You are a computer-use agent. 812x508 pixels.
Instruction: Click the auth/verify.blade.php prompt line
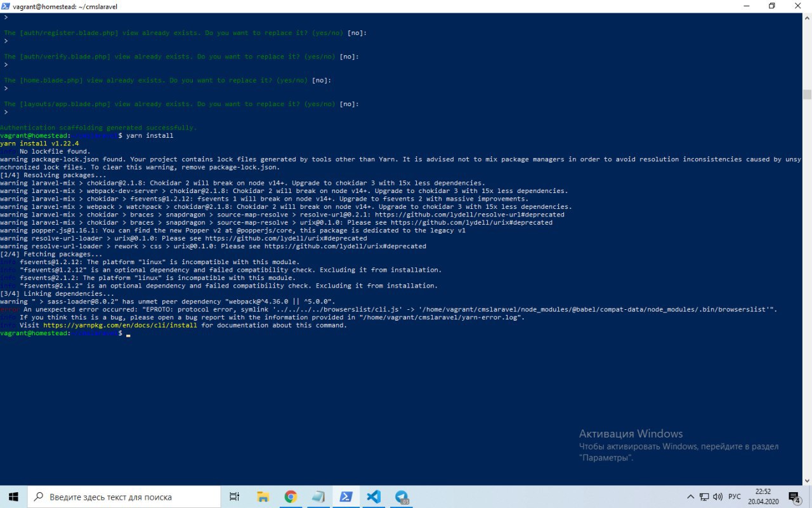181,57
